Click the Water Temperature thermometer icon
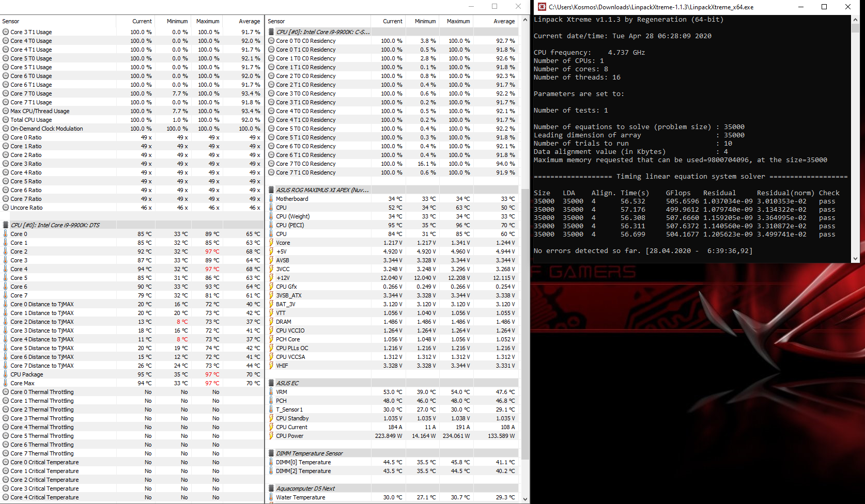 point(271,497)
